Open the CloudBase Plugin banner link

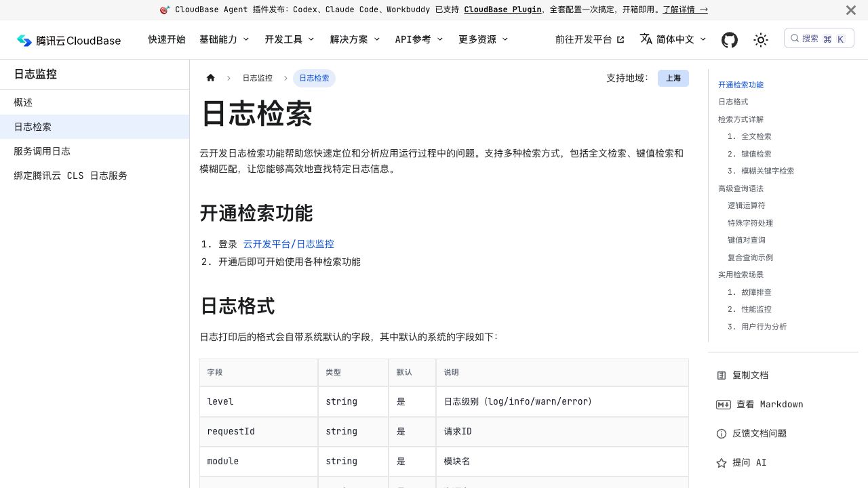point(502,10)
